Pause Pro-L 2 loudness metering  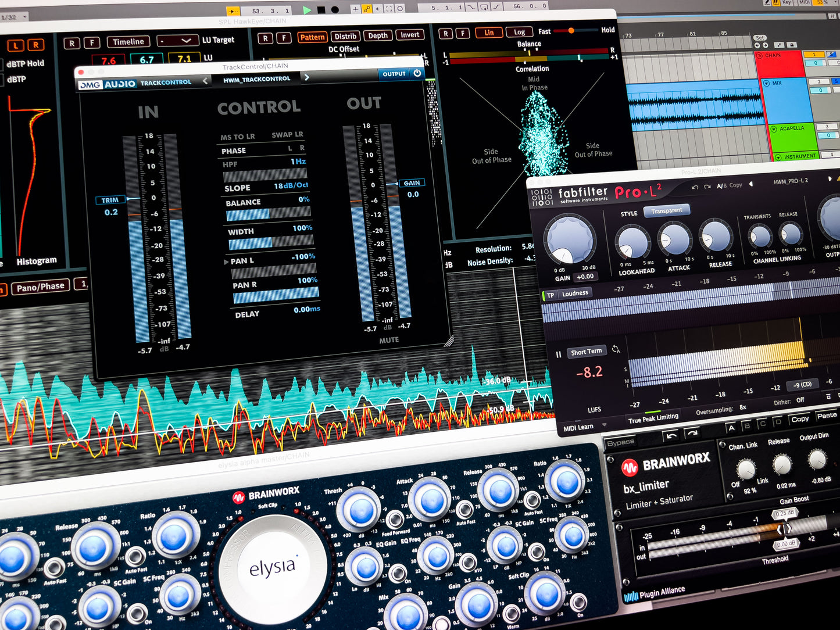pos(558,354)
